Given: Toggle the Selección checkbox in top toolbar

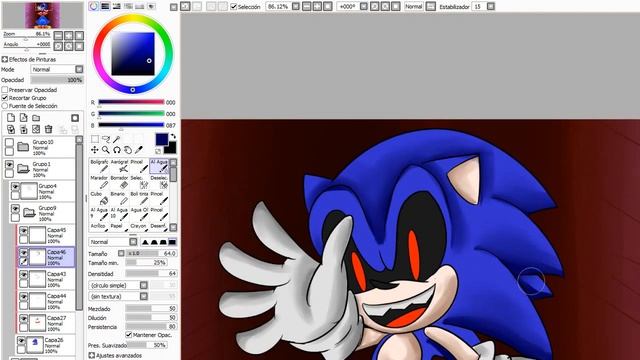Looking at the screenshot, I should click(233, 7).
